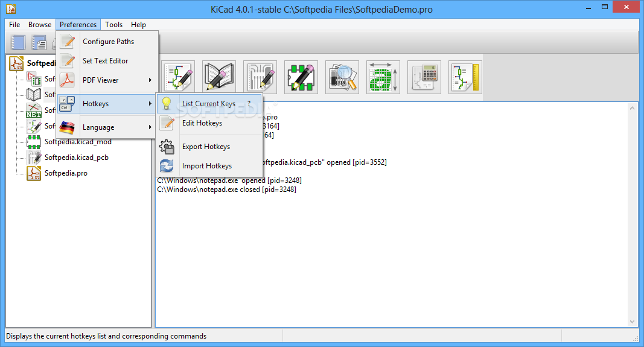Open the GerbView Gerber viewer launcher
Screen dimensions: 644x347
click(x=342, y=77)
